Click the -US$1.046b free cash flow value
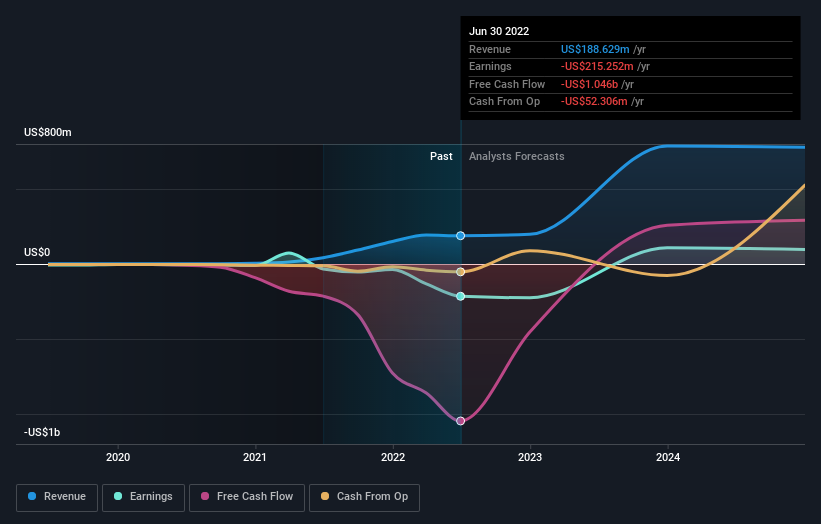821x524 pixels. [x=589, y=84]
